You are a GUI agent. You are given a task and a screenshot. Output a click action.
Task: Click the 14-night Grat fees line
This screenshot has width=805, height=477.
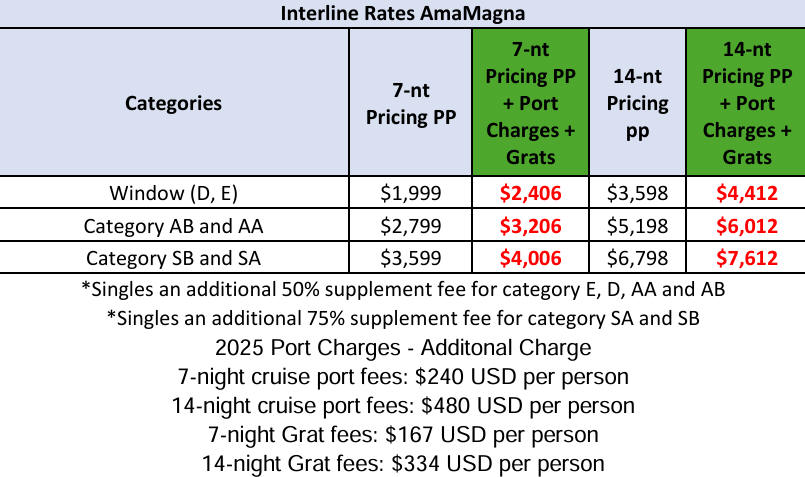403,464
